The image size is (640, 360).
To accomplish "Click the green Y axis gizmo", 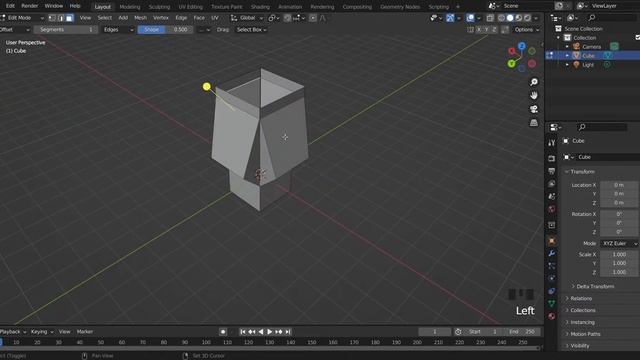I will coord(511,64).
